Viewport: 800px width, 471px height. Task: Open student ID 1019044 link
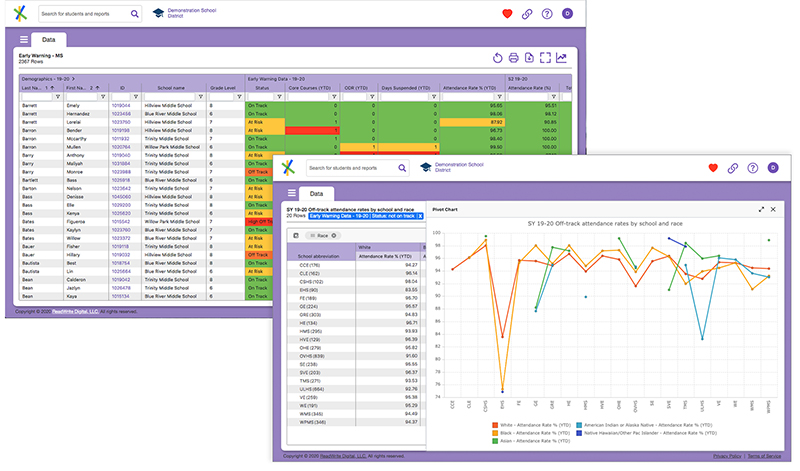120,104
